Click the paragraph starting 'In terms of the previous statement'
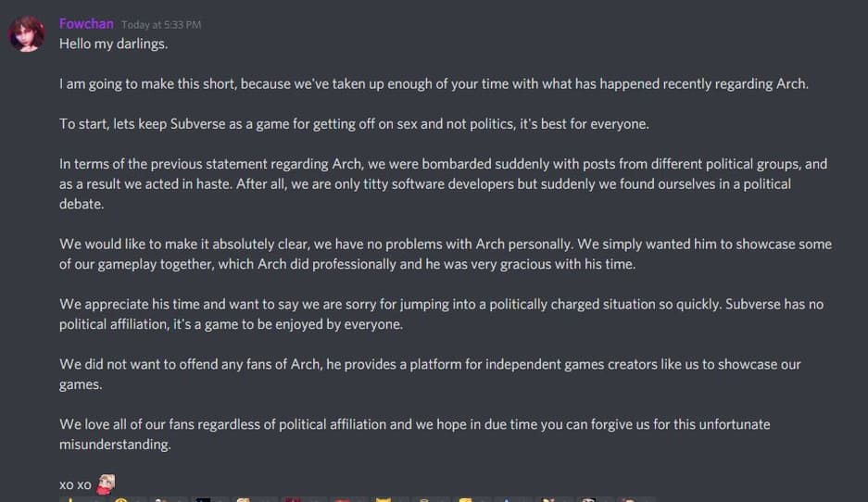Viewport: 868px width, 502px height. click(443, 183)
